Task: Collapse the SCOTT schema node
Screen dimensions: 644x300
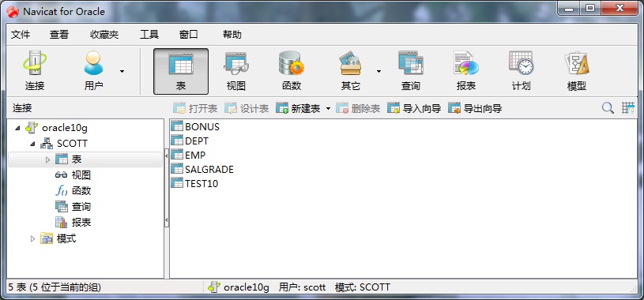Action: 32,144
